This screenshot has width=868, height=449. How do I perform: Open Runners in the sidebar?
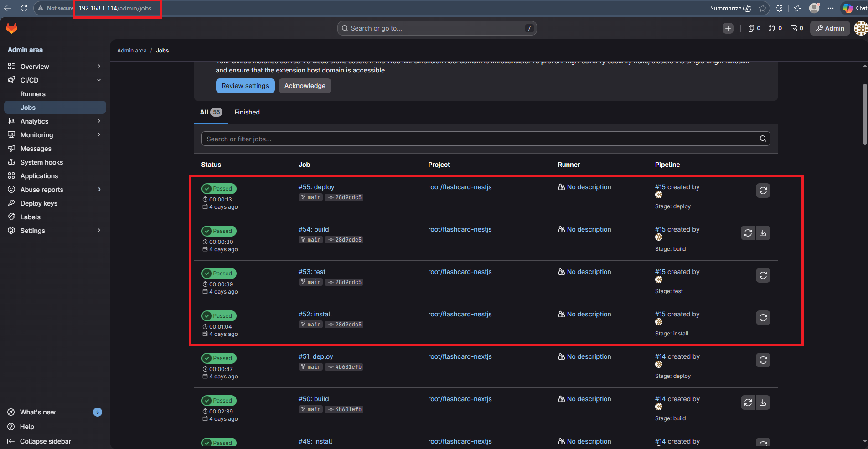(33, 94)
